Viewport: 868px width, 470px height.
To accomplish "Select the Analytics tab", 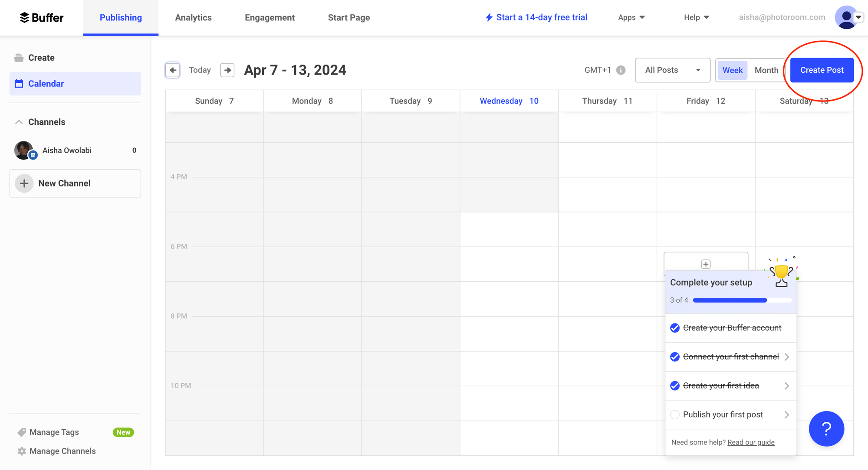I will [193, 17].
